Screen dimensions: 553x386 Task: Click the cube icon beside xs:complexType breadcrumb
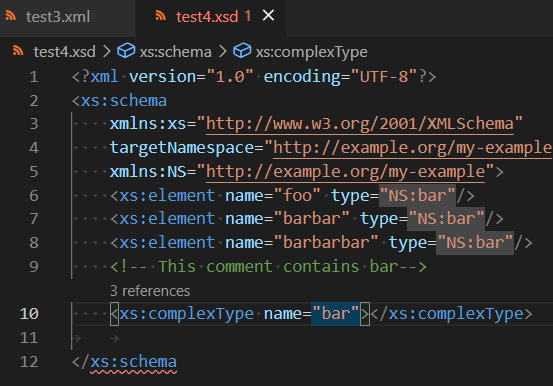242,51
